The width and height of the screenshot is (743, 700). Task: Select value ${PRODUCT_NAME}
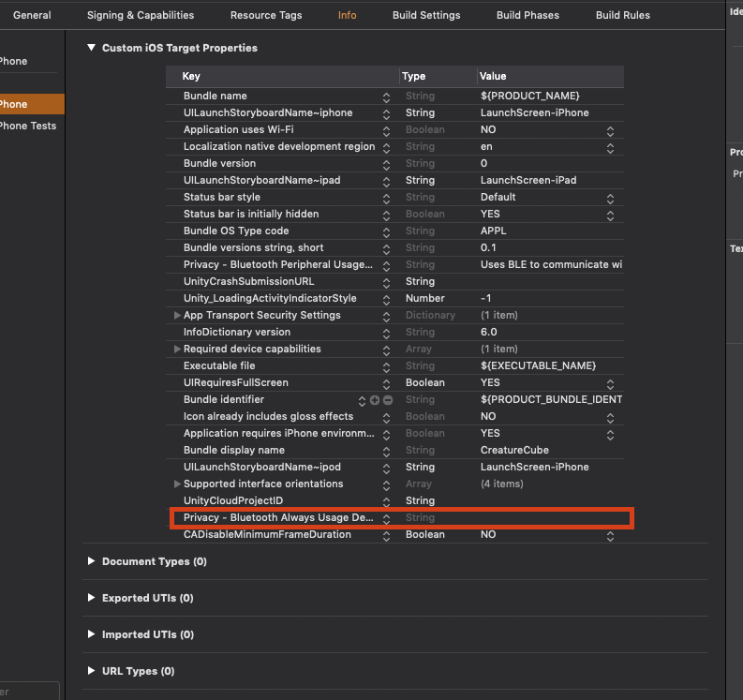click(529, 96)
